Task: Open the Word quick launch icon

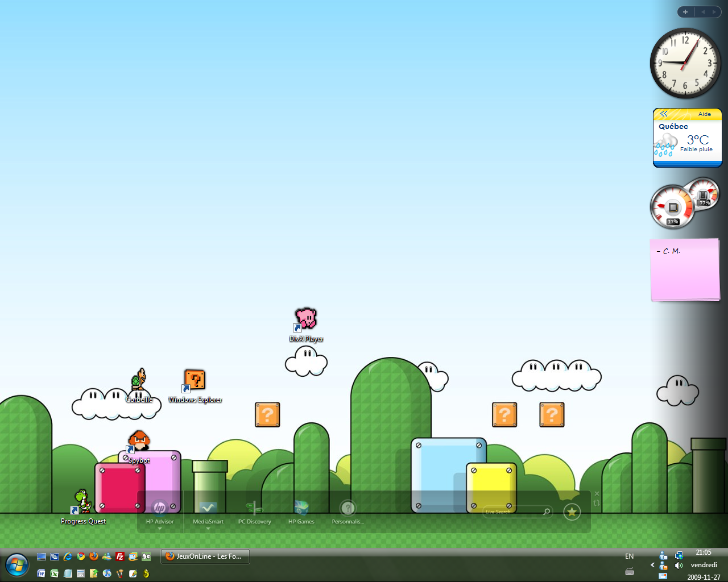Action: coord(42,573)
